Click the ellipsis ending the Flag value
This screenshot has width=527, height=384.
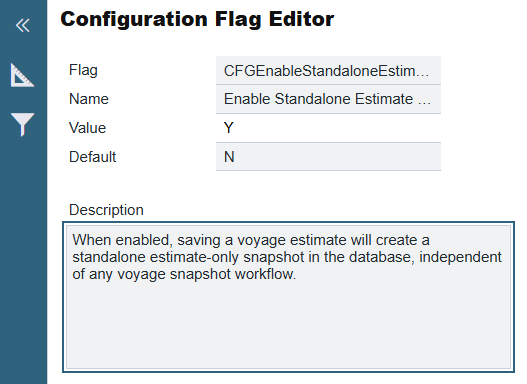point(423,71)
